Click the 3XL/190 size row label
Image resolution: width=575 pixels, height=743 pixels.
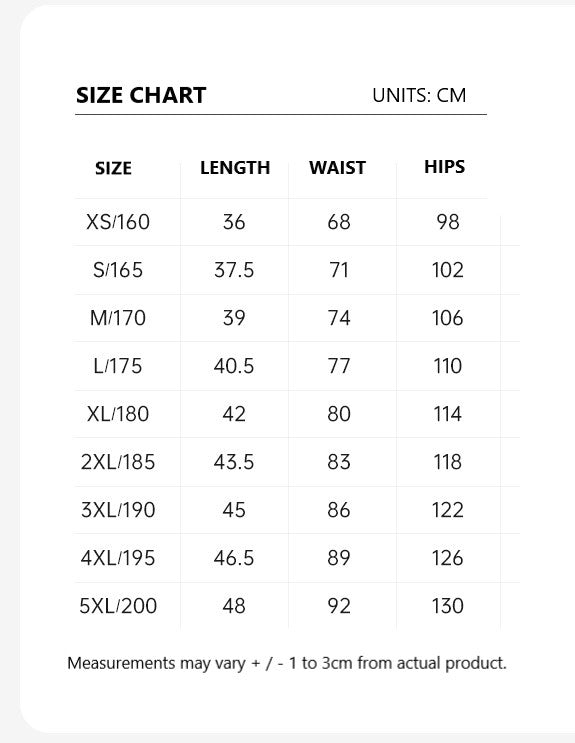[118, 510]
